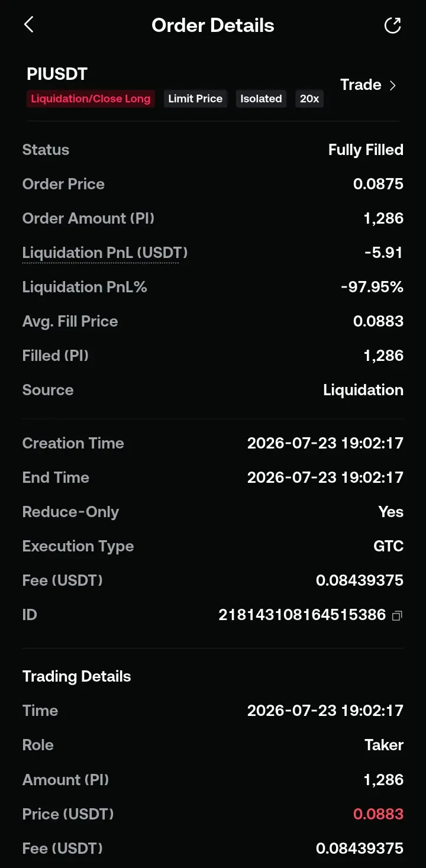The height and width of the screenshot is (868, 426).
Task: Tap the Liquidation PnL value -5.91
Action: [383, 253]
